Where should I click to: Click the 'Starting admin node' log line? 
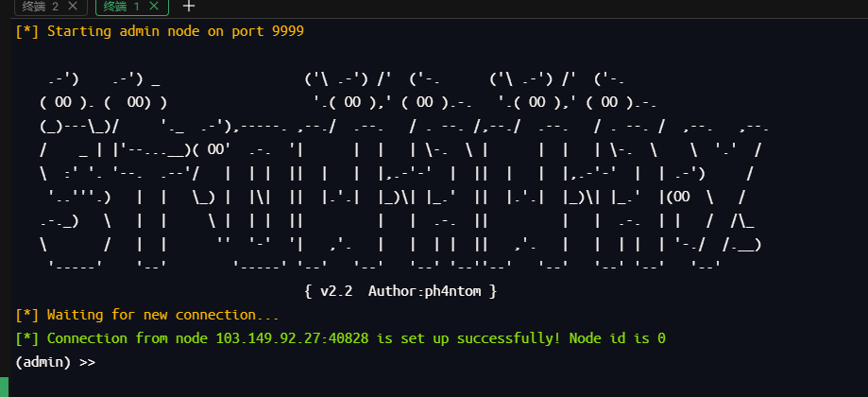point(161,30)
